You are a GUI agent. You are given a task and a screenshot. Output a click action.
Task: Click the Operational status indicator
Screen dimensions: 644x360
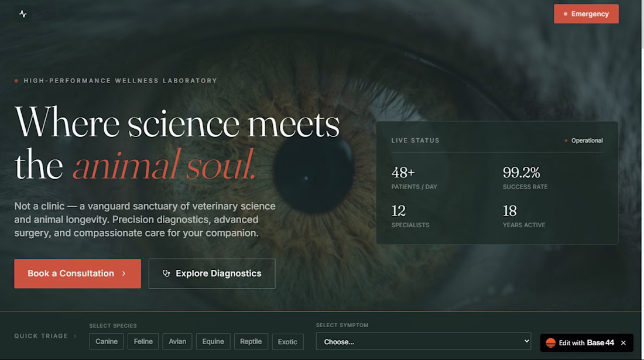(584, 140)
